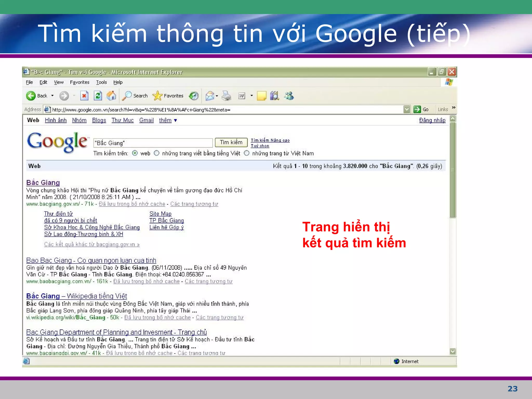This screenshot has width=532, height=399.
Task: Click the Internet zone globe in the status bar
Action: click(396, 361)
